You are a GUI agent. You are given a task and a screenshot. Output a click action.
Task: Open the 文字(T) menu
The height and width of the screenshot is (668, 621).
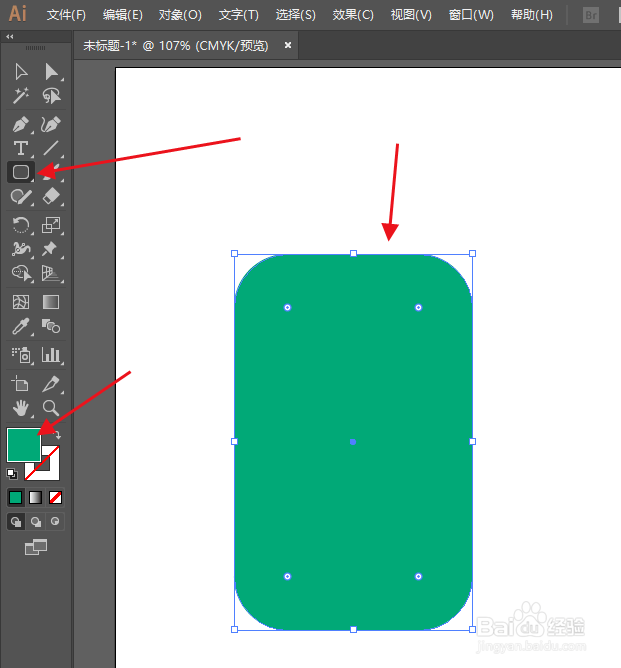239,15
